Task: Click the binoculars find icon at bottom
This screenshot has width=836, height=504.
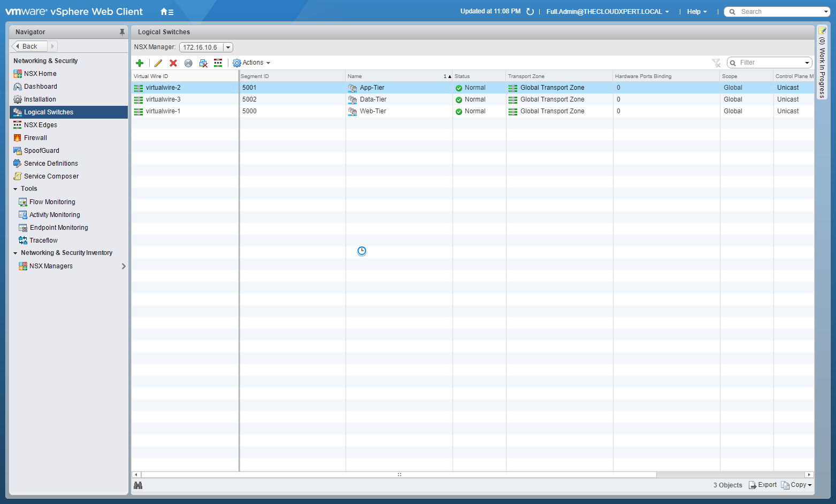Action: [138, 485]
